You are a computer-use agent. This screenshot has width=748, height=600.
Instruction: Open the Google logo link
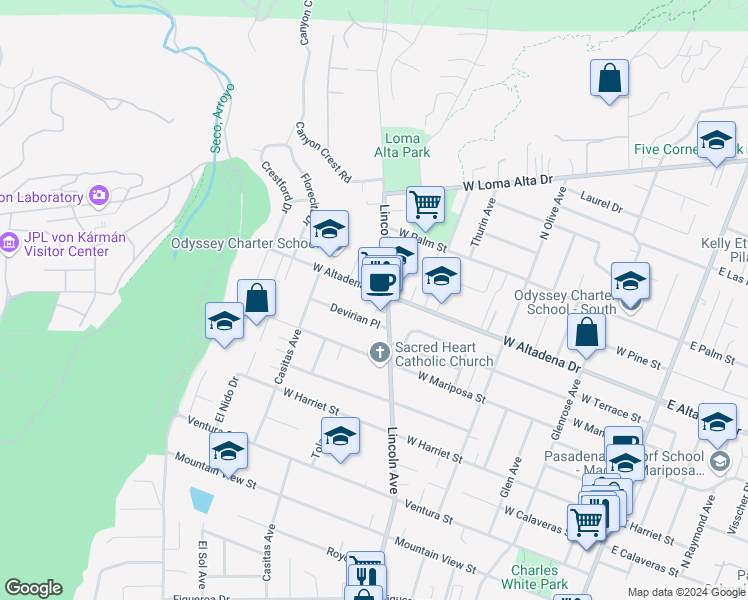click(34, 588)
